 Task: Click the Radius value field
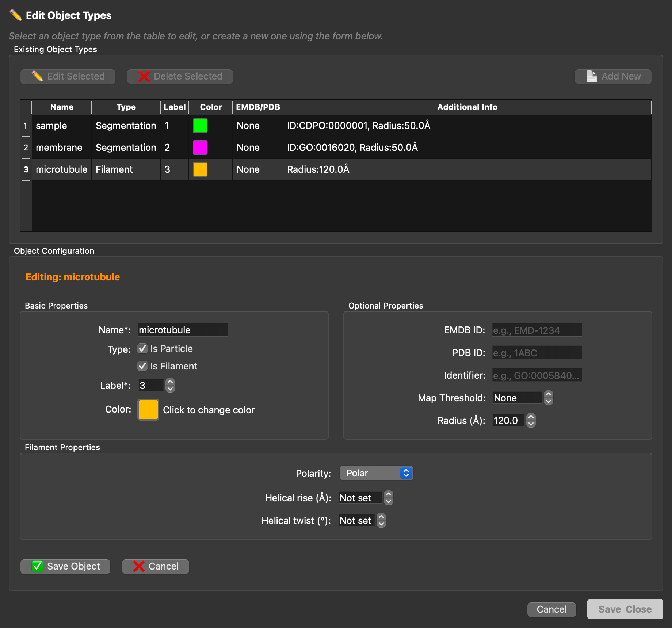[x=509, y=420]
